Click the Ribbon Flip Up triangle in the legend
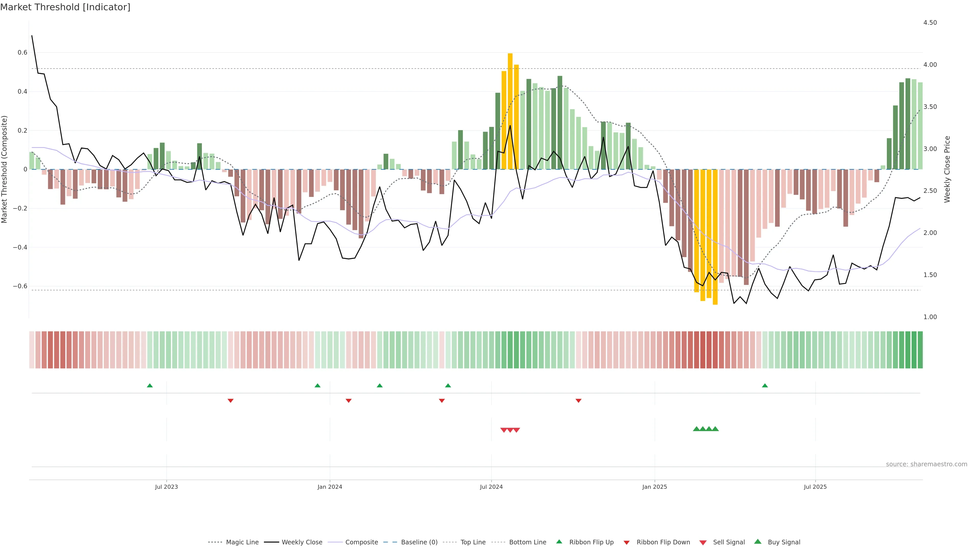The width and height of the screenshot is (980, 551). pyautogui.click(x=559, y=542)
